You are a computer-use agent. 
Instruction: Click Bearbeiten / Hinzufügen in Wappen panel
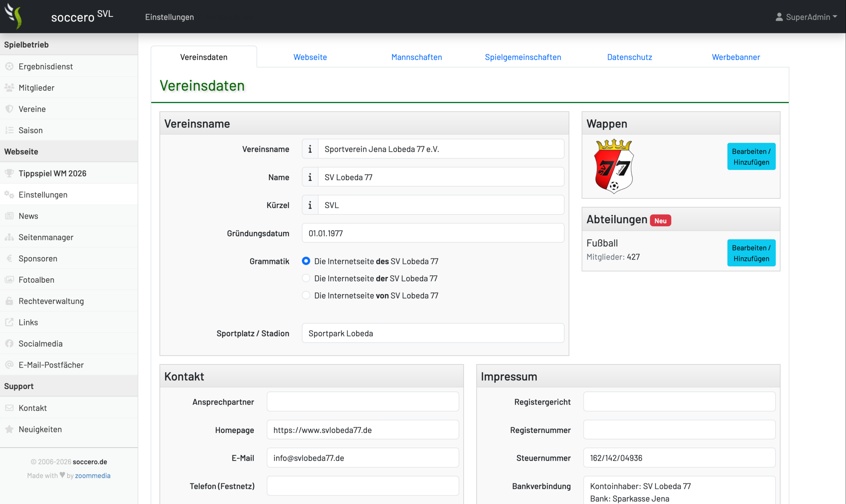[x=751, y=157]
